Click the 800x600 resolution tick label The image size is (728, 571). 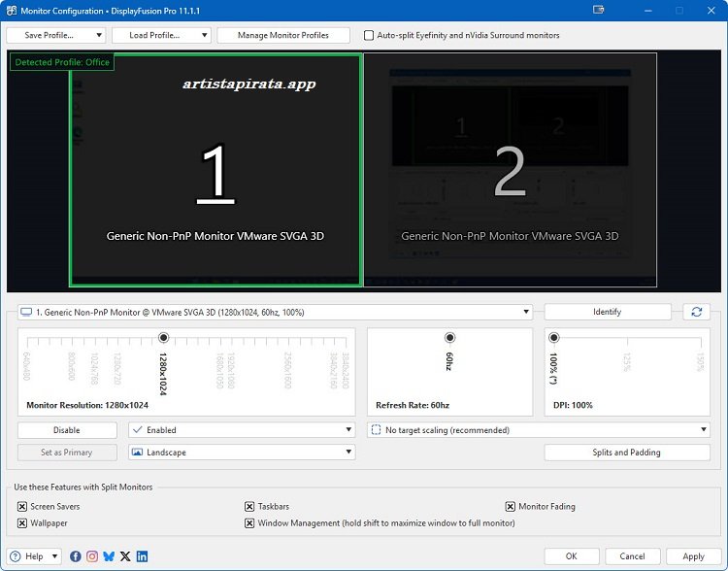point(72,366)
